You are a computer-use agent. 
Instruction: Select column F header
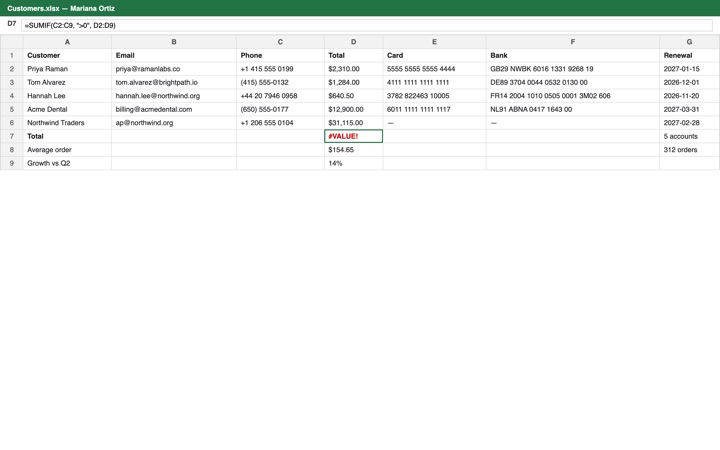573,42
